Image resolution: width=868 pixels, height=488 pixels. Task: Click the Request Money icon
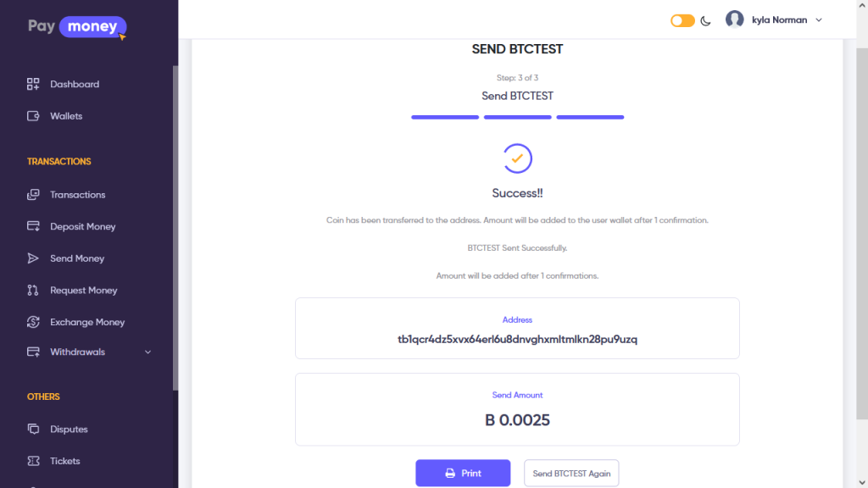pyautogui.click(x=33, y=290)
